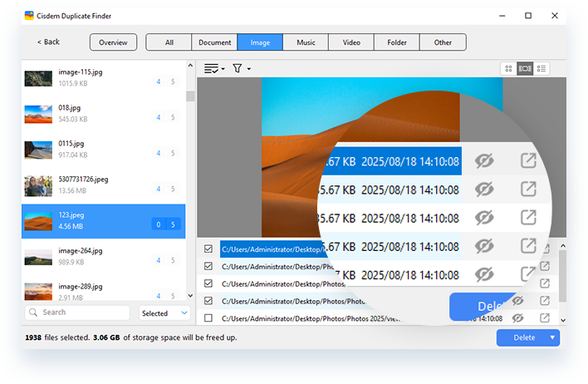
Task: Uncheck the fourth file path checkbox
Action: 208,301
